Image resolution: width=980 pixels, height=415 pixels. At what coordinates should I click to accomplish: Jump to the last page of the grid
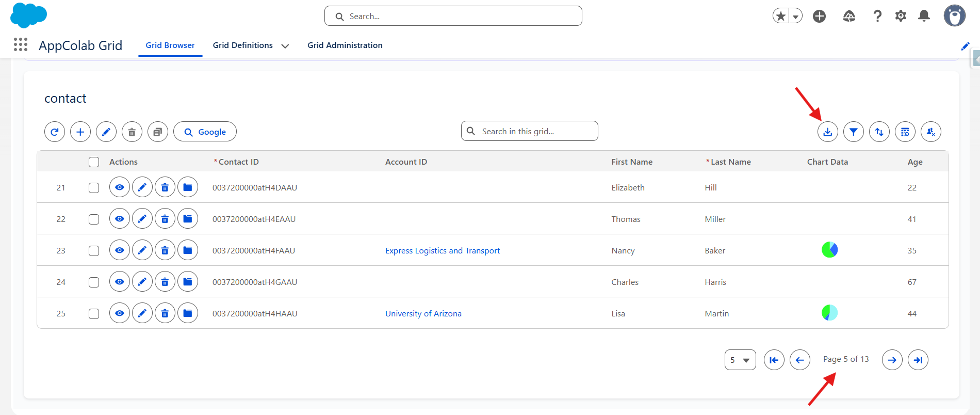pyautogui.click(x=918, y=360)
